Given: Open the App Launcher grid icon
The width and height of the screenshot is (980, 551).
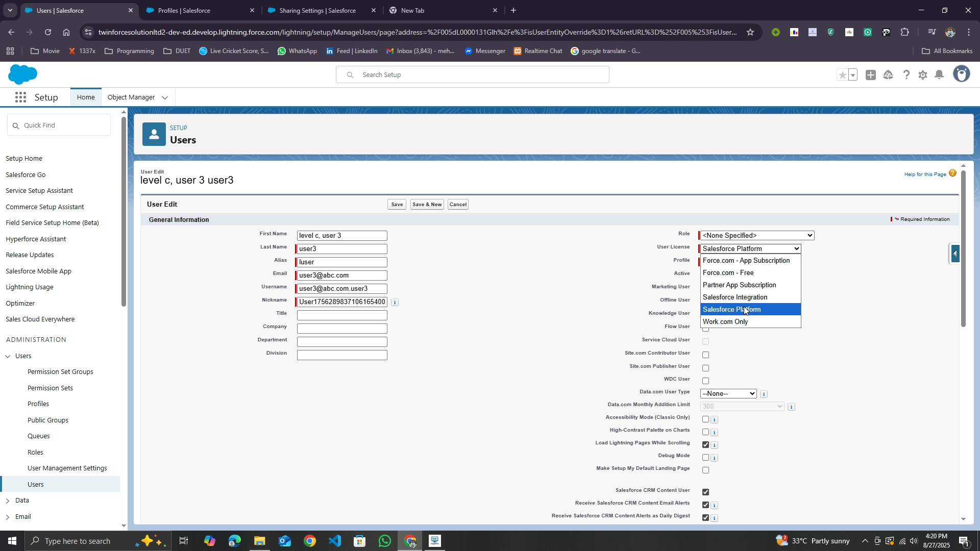Looking at the screenshot, I should 20,97.
